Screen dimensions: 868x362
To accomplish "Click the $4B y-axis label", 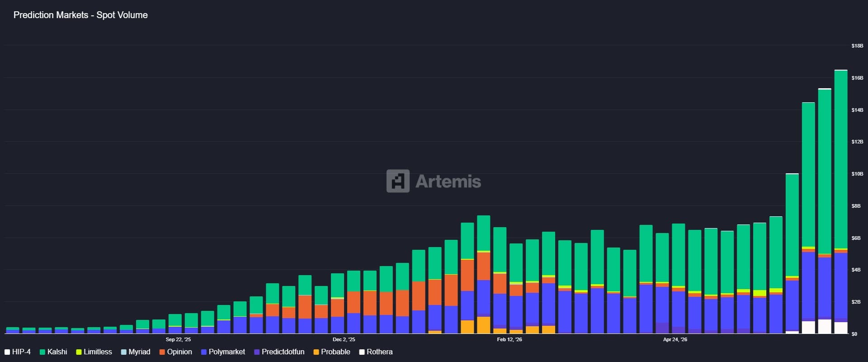I will tap(856, 270).
